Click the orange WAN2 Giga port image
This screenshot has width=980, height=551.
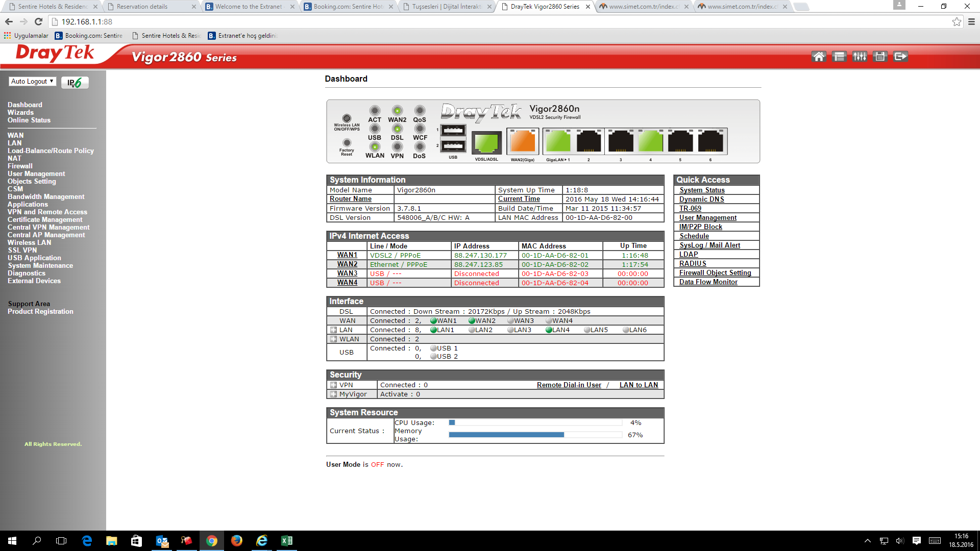523,141
